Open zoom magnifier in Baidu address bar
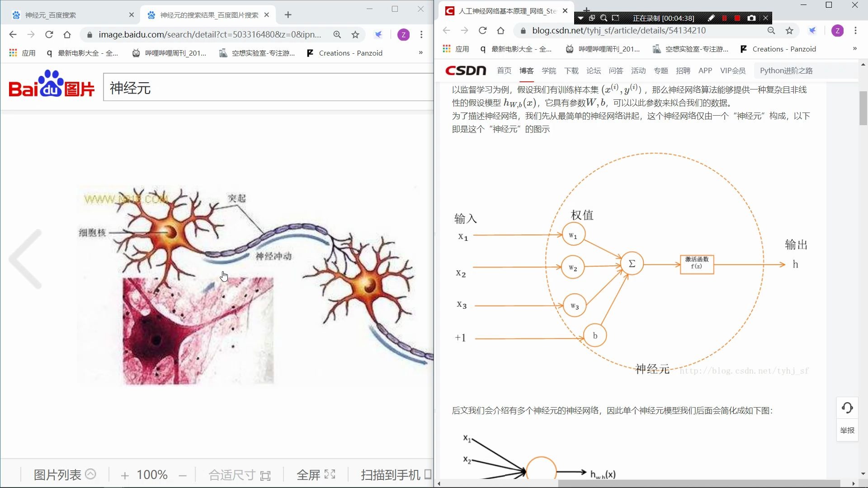The width and height of the screenshot is (868, 488). (337, 34)
